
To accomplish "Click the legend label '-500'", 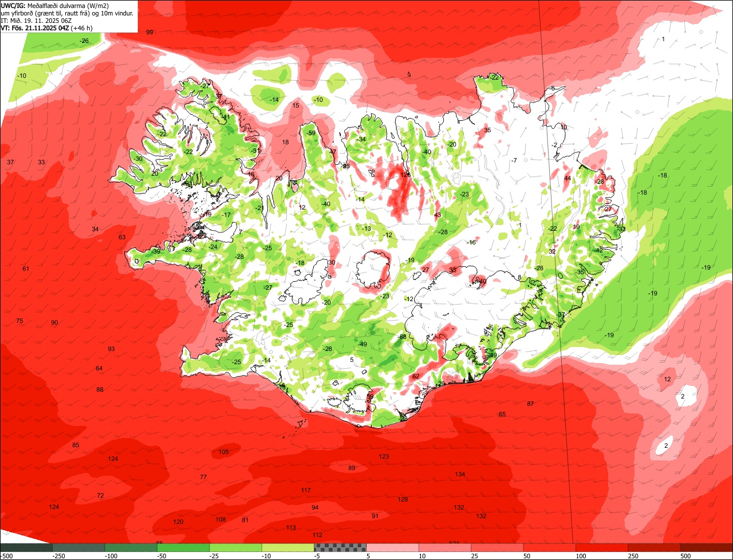I will click(x=6, y=556).
